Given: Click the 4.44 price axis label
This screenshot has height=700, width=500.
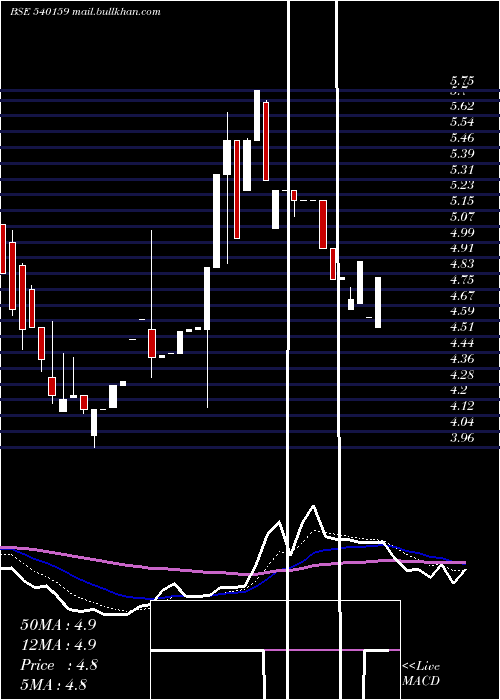Looking at the screenshot, I should (462, 343).
